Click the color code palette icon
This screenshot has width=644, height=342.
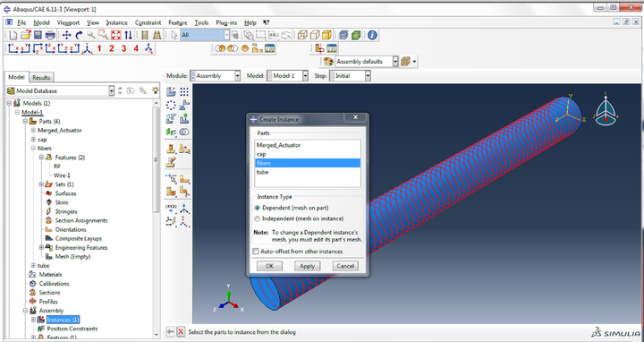pos(328,62)
